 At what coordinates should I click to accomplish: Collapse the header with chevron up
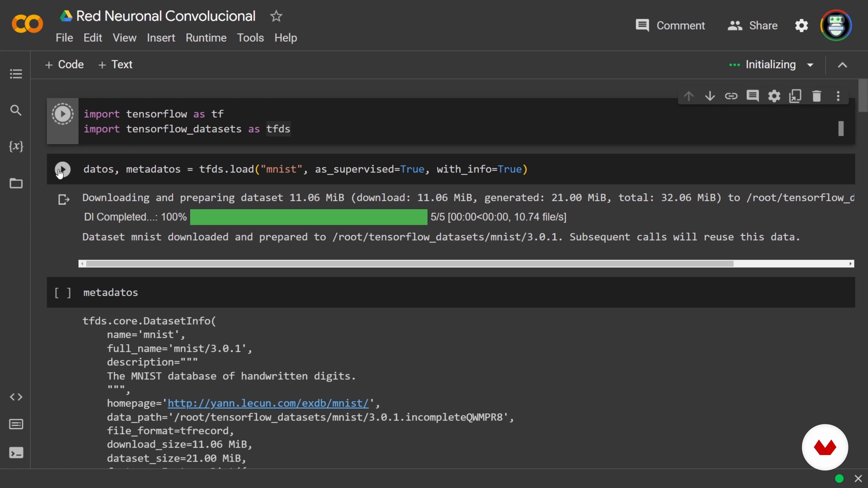(842, 65)
